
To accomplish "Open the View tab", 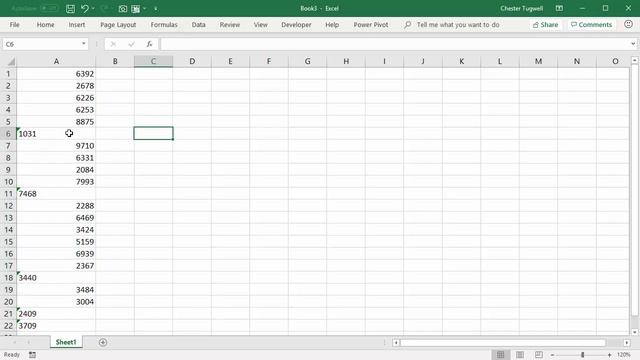I will pos(260,24).
